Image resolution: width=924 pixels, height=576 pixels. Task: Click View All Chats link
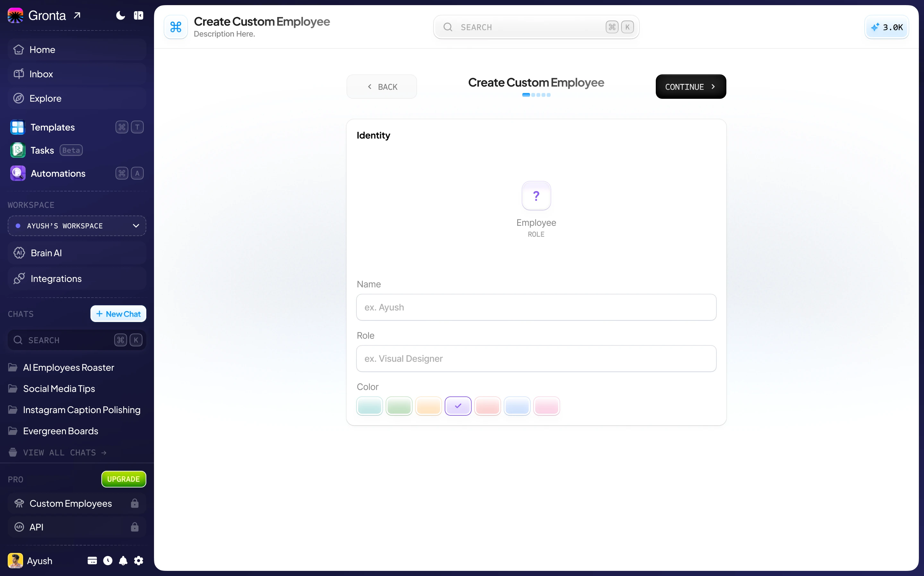58,453
